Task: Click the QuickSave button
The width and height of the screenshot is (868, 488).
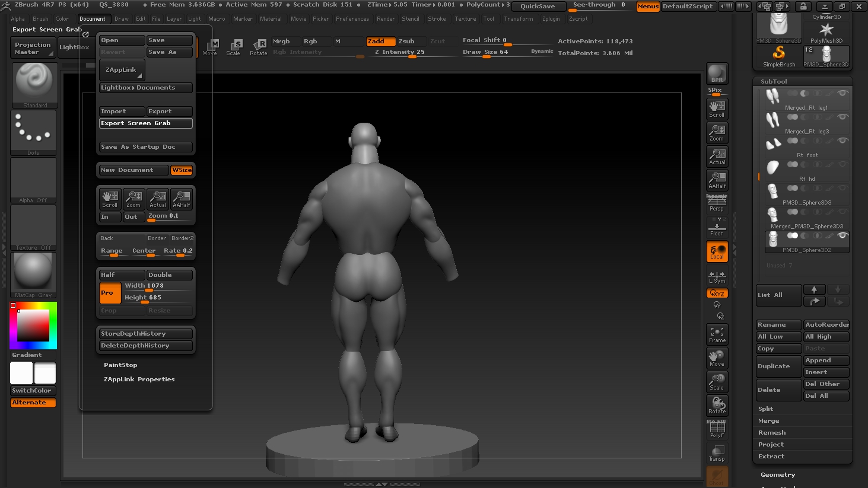Action: tap(538, 7)
